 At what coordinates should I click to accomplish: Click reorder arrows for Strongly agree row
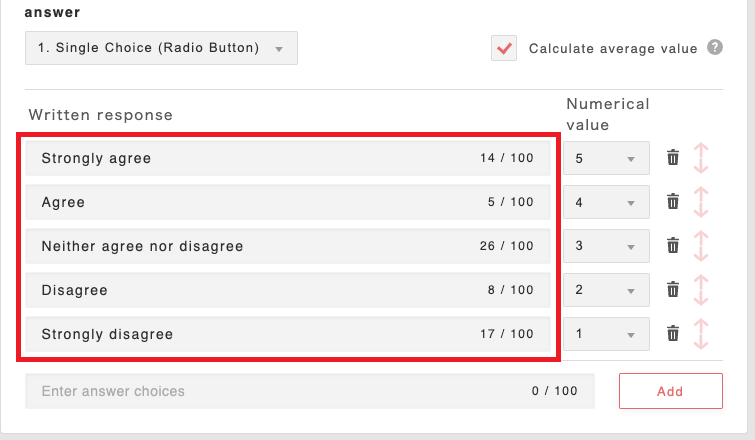click(701, 158)
